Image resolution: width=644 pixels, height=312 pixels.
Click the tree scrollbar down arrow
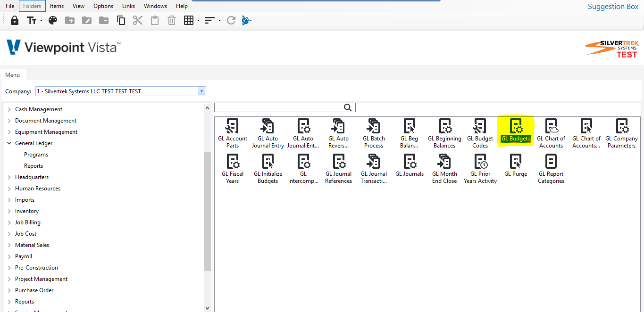tap(208, 308)
